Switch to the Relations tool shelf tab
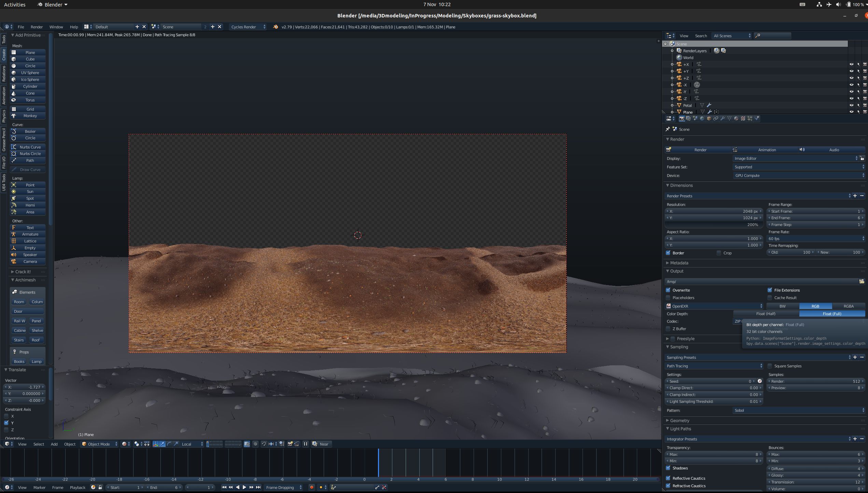Image resolution: width=868 pixels, height=493 pixels. 4,74
